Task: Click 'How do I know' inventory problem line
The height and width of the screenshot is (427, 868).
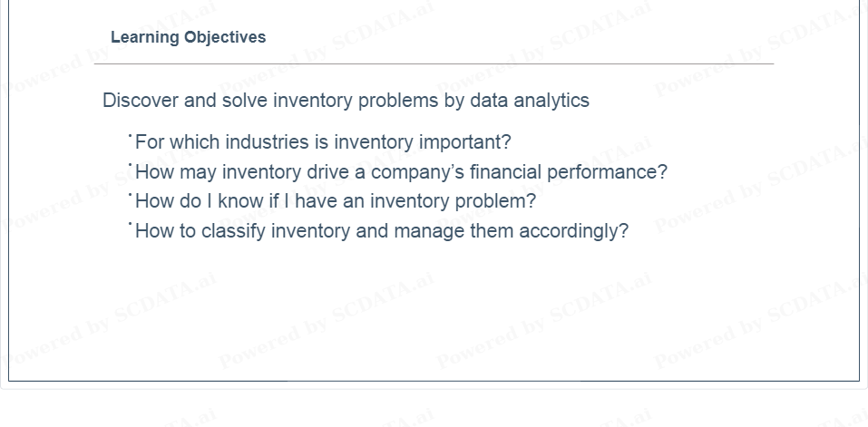Action: click(336, 200)
